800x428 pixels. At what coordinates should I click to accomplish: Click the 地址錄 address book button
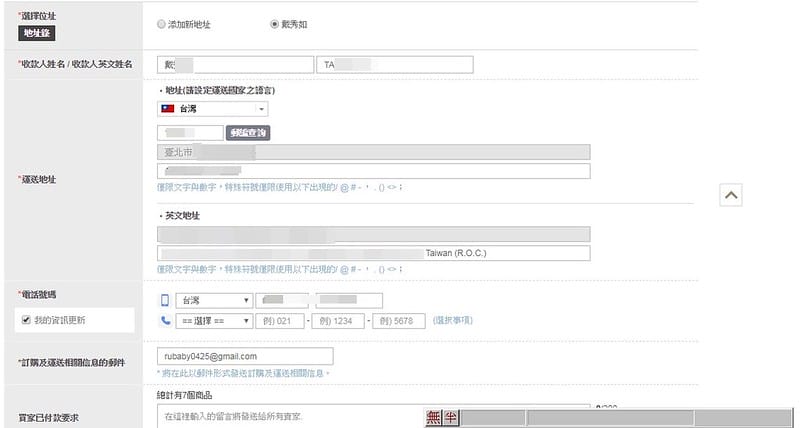point(35,33)
